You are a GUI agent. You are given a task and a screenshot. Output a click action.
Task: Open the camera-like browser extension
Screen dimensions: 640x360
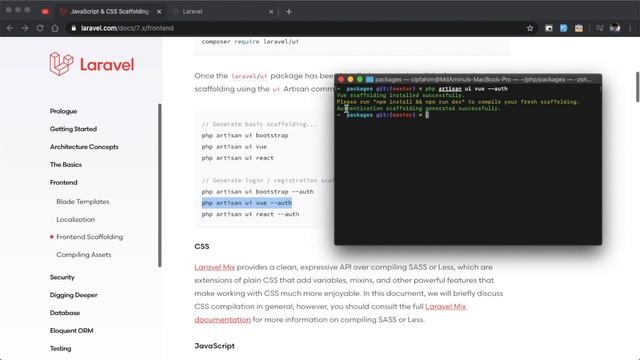pos(549,28)
